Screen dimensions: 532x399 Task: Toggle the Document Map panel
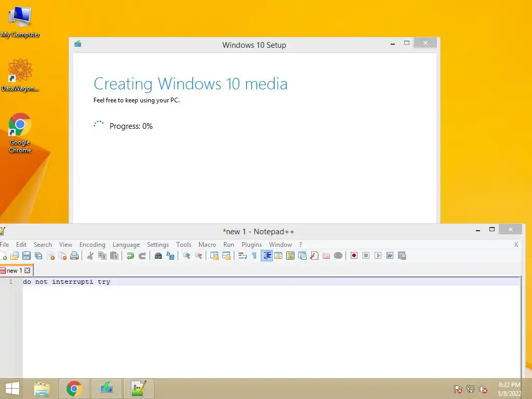pyautogui.click(x=290, y=256)
